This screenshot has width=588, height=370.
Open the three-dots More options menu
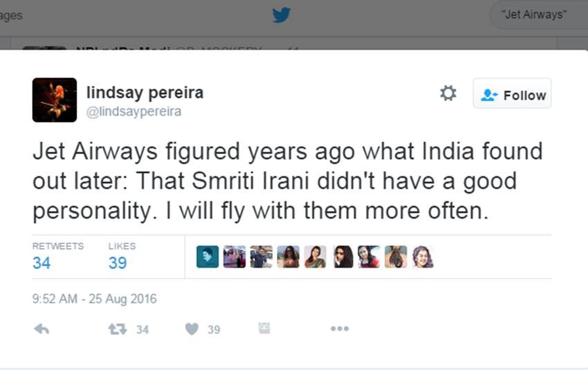tap(340, 329)
